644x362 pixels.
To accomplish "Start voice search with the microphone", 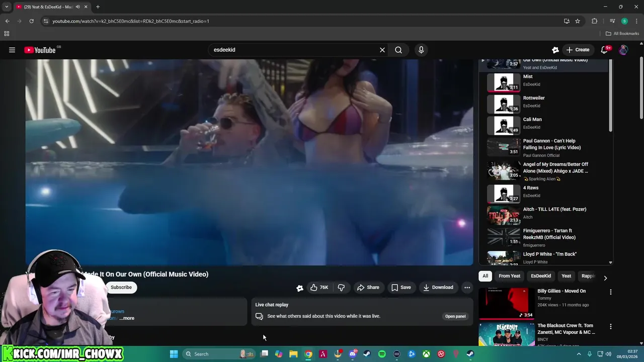I will [421, 50].
